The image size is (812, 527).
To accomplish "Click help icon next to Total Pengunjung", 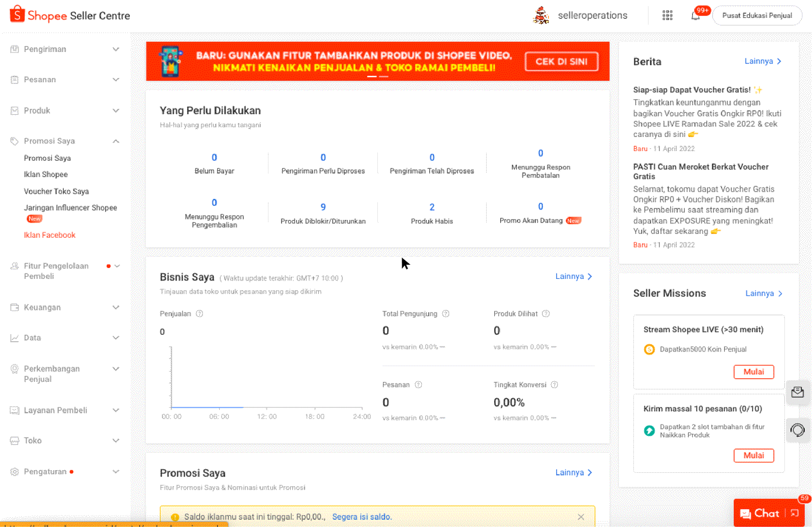I will click(446, 314).
